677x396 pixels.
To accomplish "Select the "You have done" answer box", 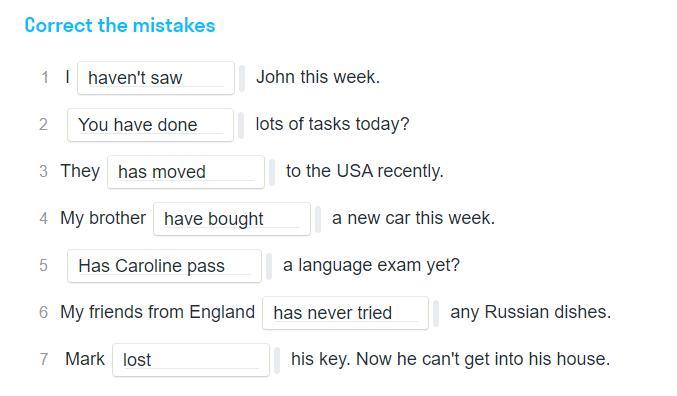I will (x=150, y=125).
